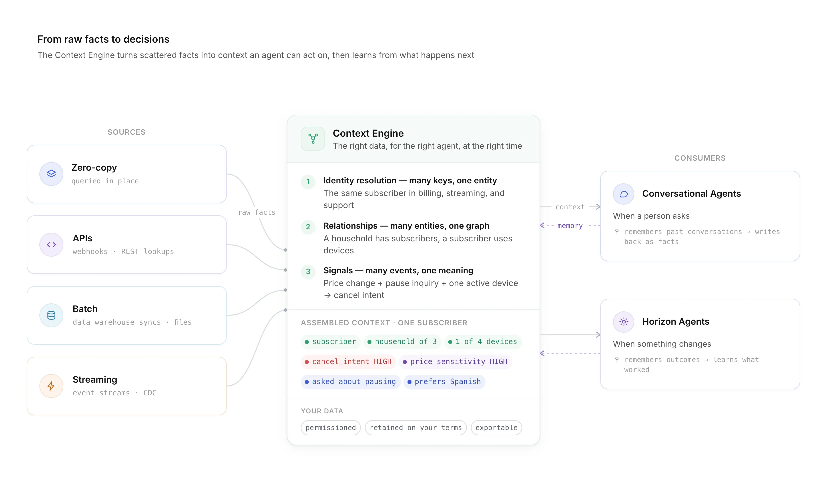Click the Conversational Agents chat bubble icon
The width and height of the screenshot is (827, 504).
pos(624,194)
